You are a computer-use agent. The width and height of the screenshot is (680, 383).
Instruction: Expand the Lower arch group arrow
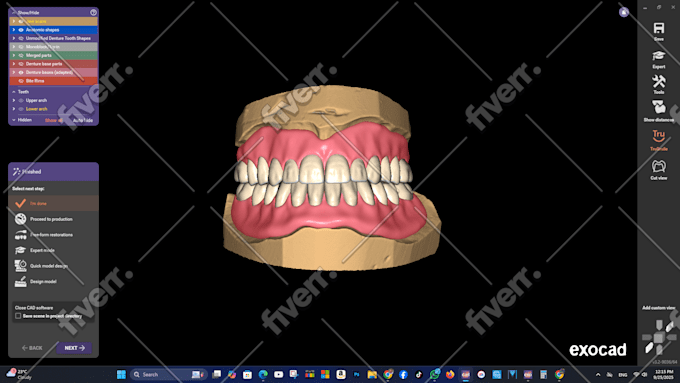coord(14,109)
